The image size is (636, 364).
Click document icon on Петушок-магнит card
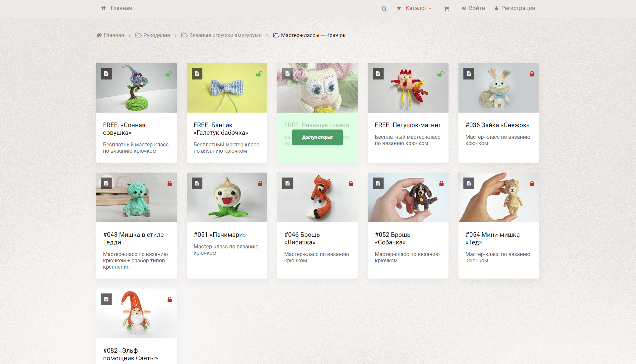click(x=378, y=74)
